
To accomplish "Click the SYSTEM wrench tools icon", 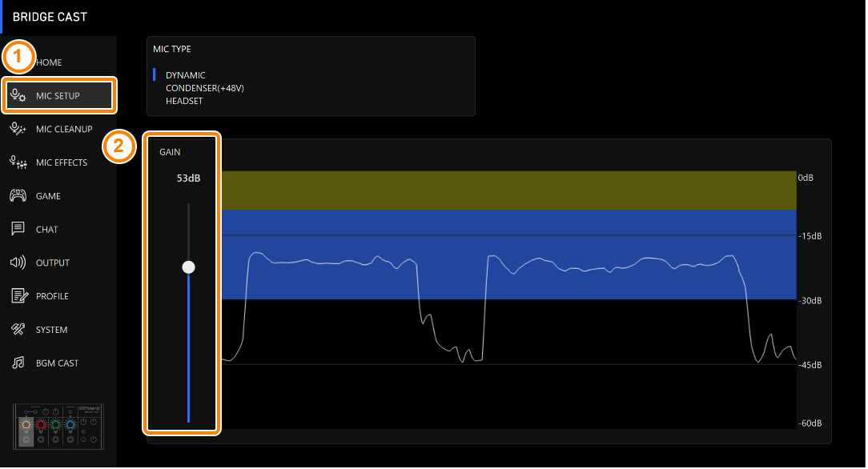I will point(18,330).
